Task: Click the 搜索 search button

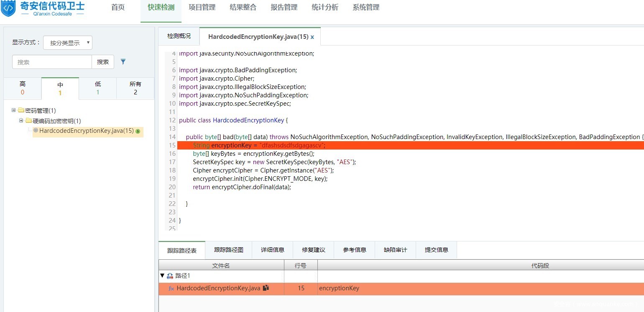Action: click(103, 62)
